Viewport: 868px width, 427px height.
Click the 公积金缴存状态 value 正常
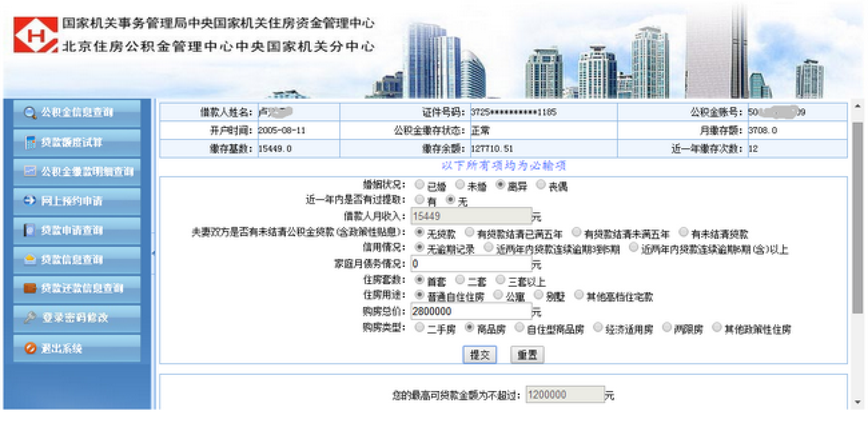pos(480,131)
